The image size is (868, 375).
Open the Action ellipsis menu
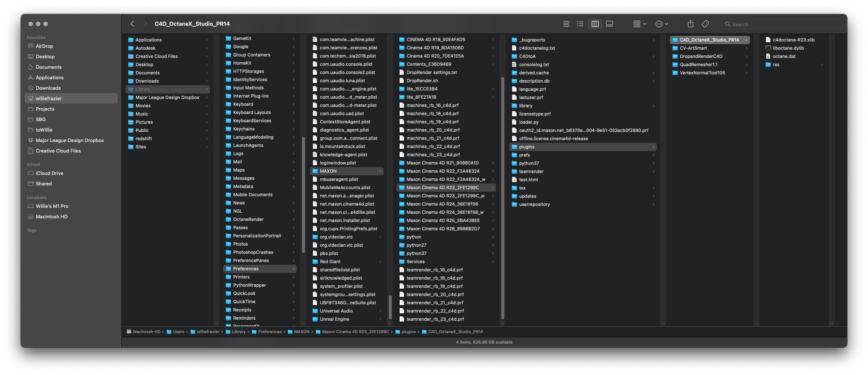[662, 24]
